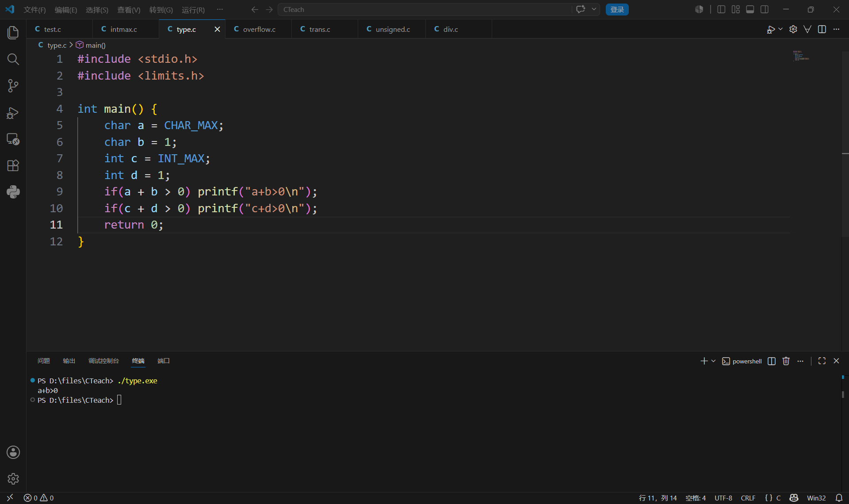Click the CTeach command center search box
The width and height of the screenshot is (849, 504).
coord(424,10)
